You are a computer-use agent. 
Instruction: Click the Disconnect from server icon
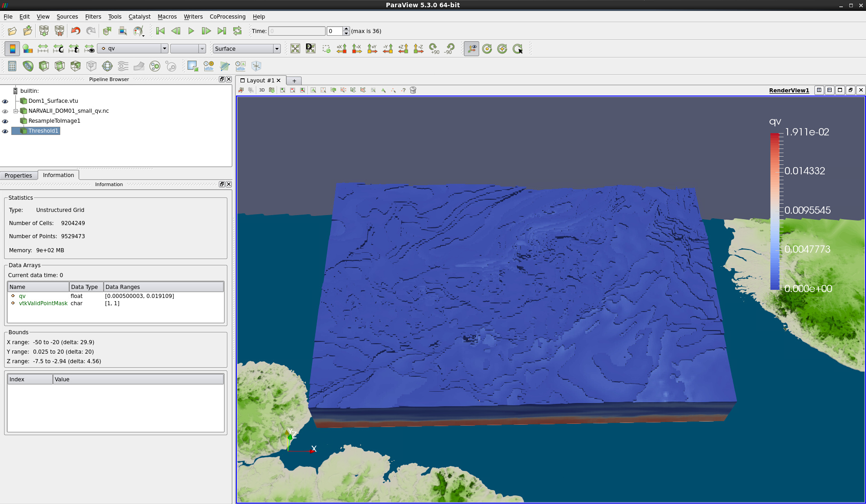(x=59, y=31)
